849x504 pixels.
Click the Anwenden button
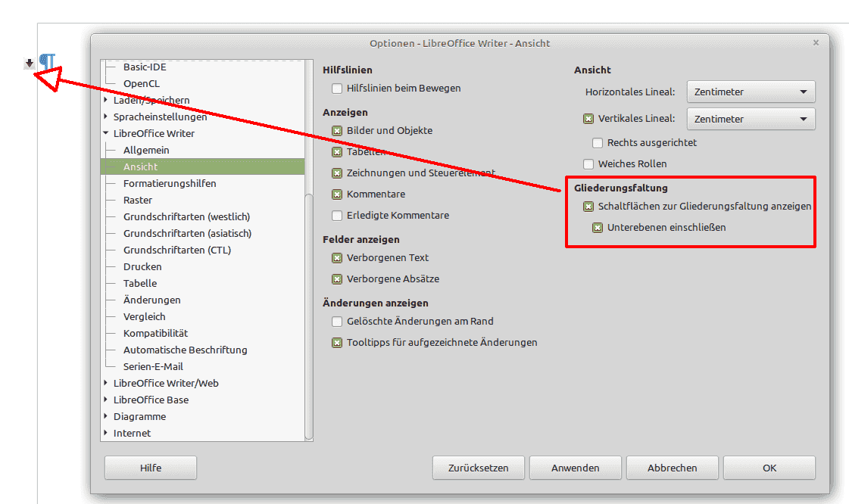pyautogui.click(x=575, y=468)
